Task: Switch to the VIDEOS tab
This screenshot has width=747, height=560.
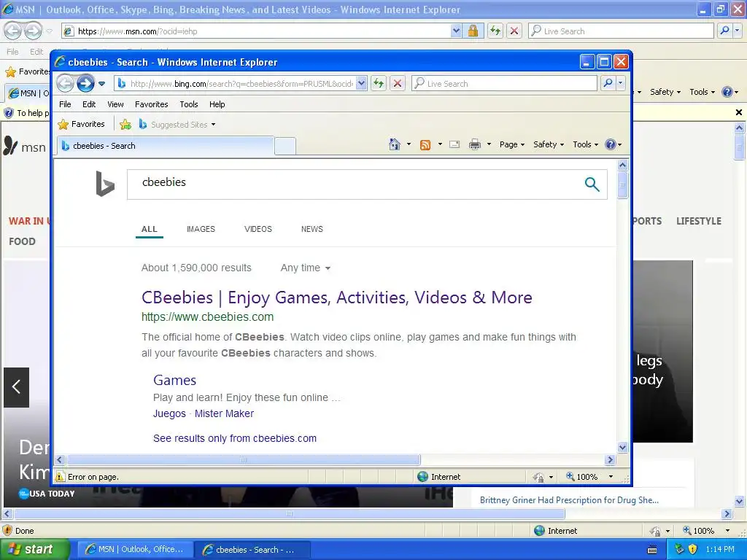Action: tap(258, 229)
